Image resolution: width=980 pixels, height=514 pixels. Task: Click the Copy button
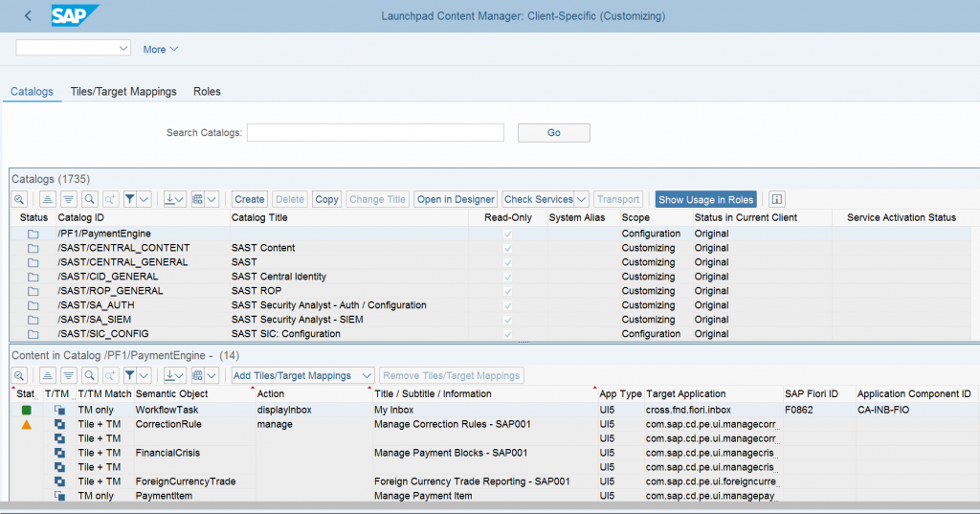click(x=326, y=199)
